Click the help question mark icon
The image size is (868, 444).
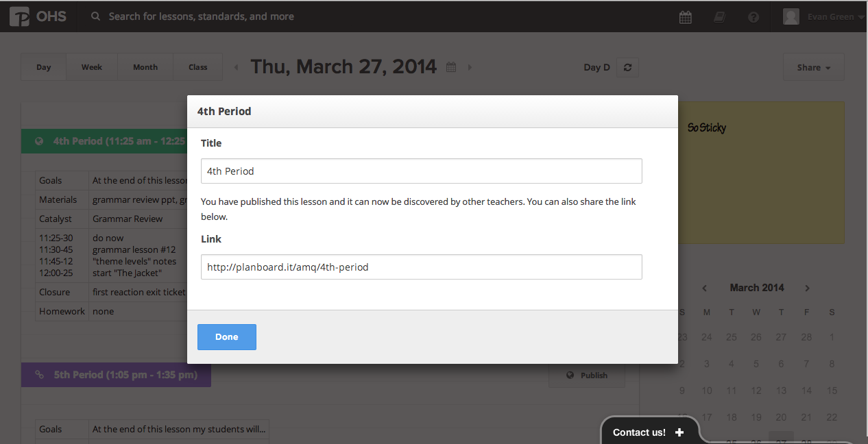(754, 17)
